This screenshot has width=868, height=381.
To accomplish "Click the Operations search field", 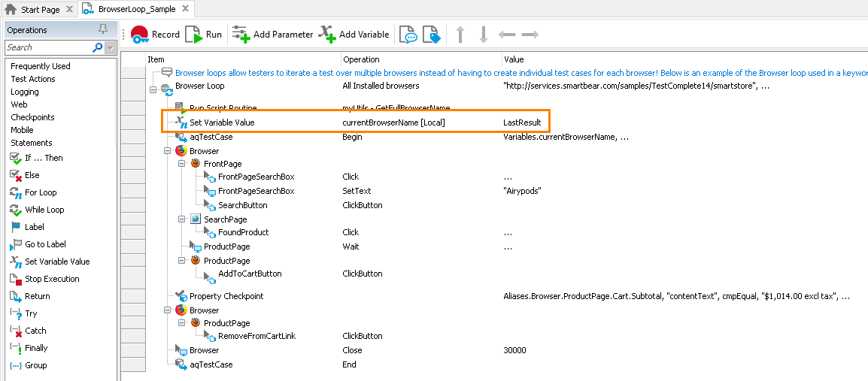I will point(47,47).
